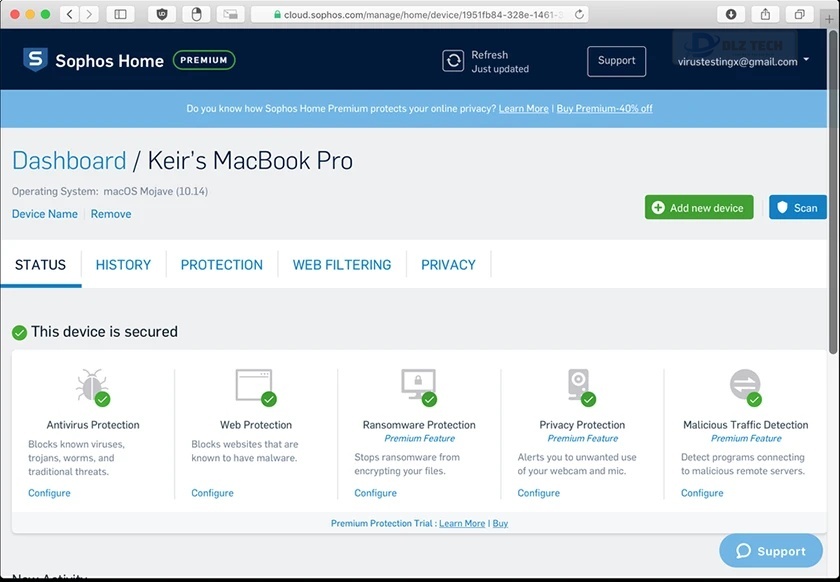Show all Safari tabs overview
840x582 pixels.
click(x=799, y=14)
